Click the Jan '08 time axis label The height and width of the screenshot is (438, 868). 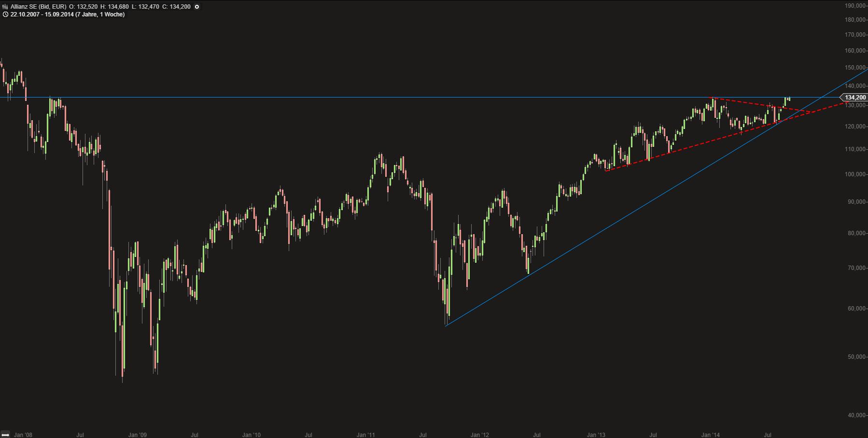(x=23, y=435)
